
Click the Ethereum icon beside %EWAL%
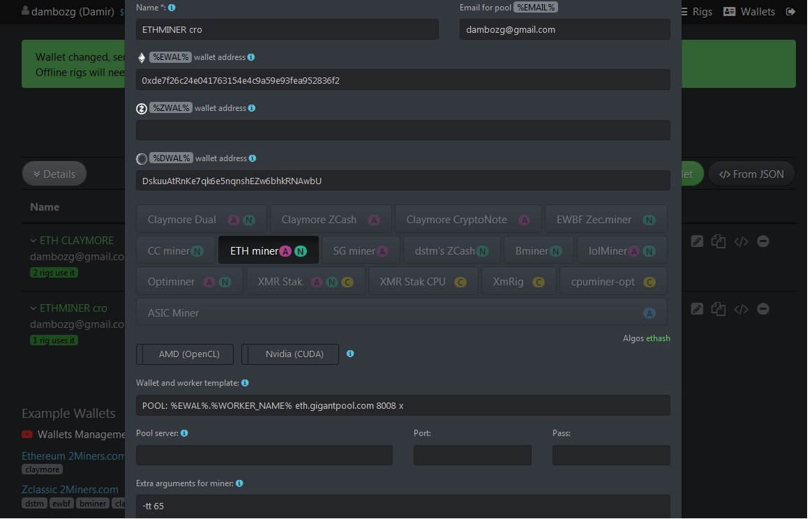click(x=142, y=57)
